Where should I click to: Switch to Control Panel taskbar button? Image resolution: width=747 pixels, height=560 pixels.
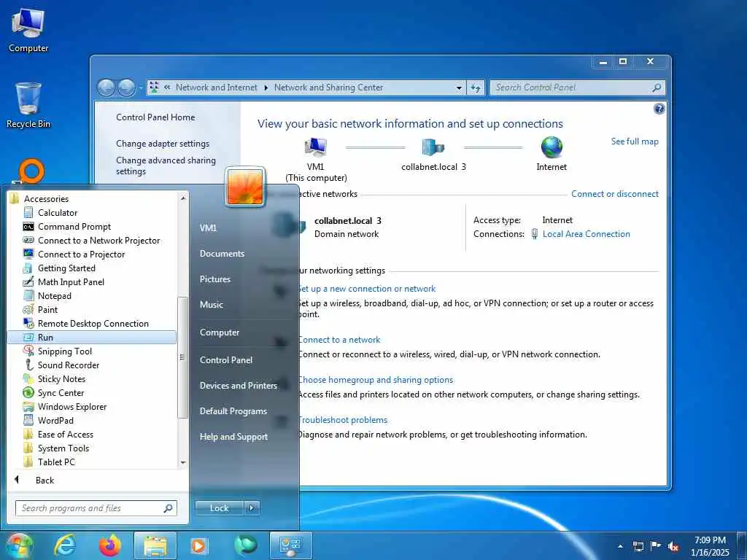point(291,545)
